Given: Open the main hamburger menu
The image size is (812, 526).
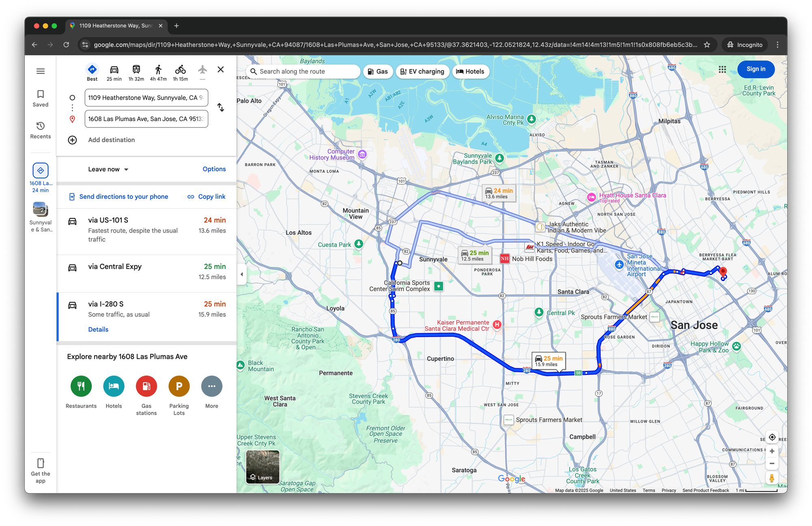Looking at the screenshot, I should [x=41, y=71].
